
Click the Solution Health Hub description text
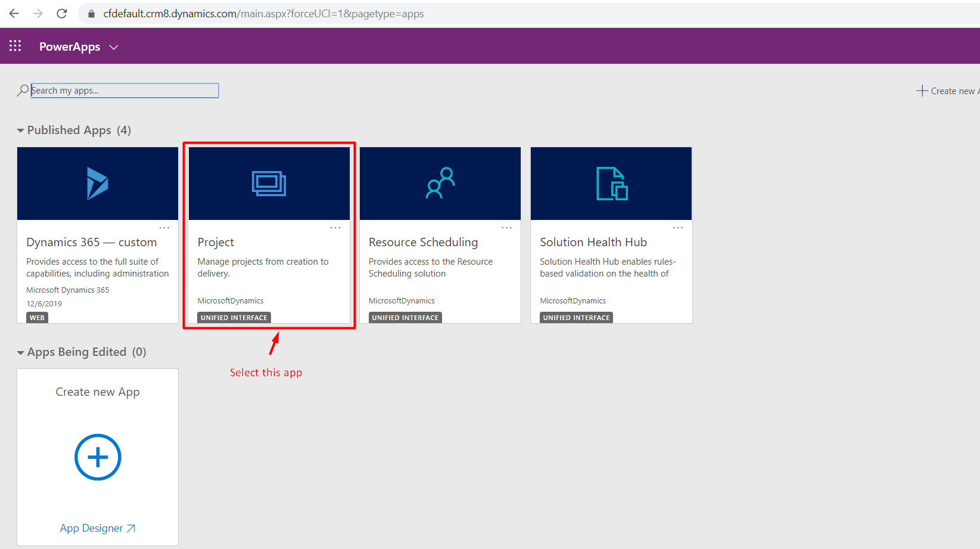click(608, 268)
